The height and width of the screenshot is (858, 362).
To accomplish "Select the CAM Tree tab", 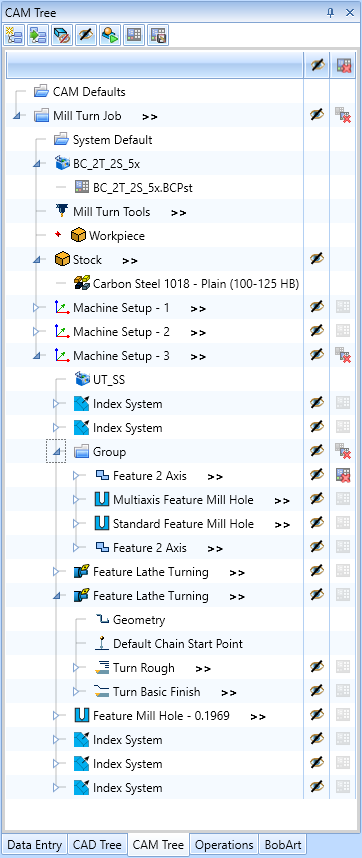I will [x=159, y=844].
